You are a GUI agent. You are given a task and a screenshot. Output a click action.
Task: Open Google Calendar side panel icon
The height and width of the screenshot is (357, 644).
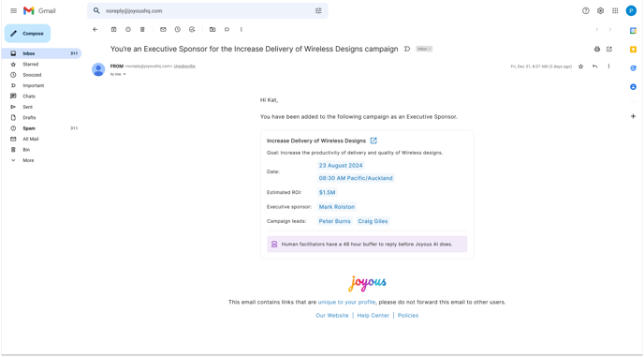coord(633,31)
